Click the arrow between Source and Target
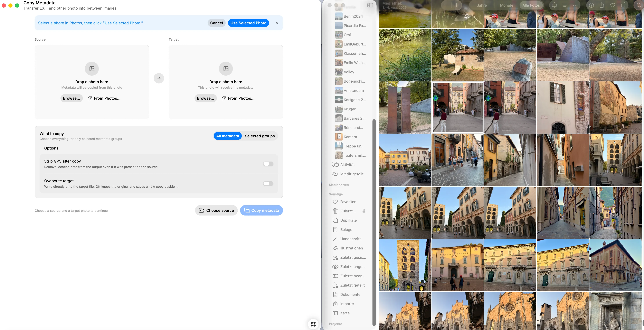The image size is (644, 330). [x=159, y=78]
